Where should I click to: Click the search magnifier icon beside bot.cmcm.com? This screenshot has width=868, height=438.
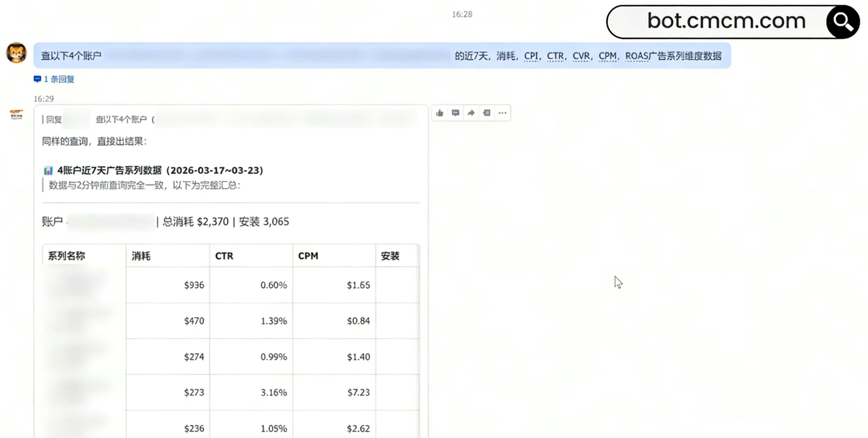tap(843, 22)
